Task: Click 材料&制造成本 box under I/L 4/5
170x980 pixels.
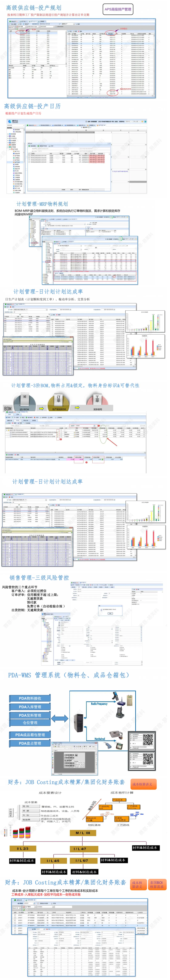Action: (x=54, y=872)
